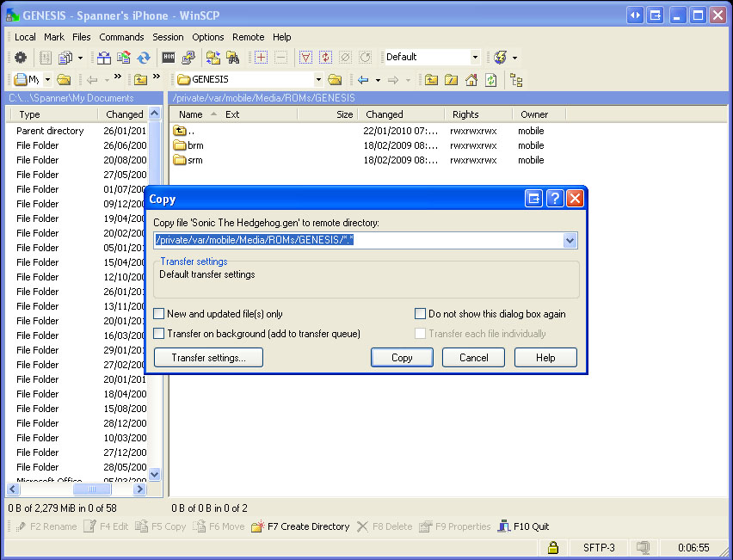
Task: Click local panel horizontal scrollbar thumb
Action: coord(92,489)
